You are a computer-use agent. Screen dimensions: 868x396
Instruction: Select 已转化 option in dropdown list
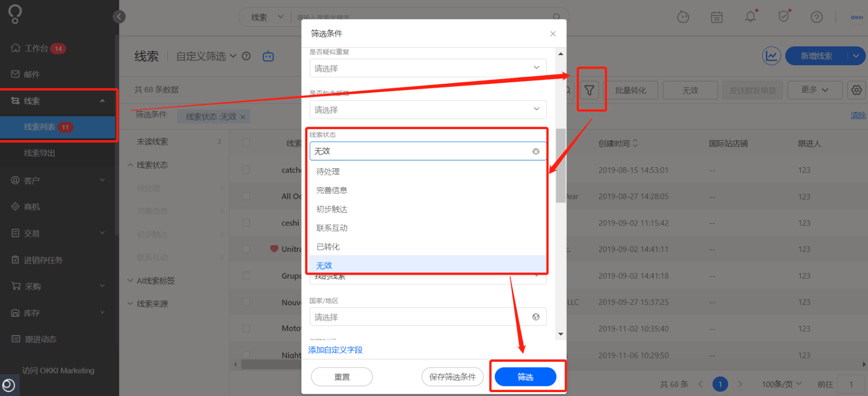[428, 247]
